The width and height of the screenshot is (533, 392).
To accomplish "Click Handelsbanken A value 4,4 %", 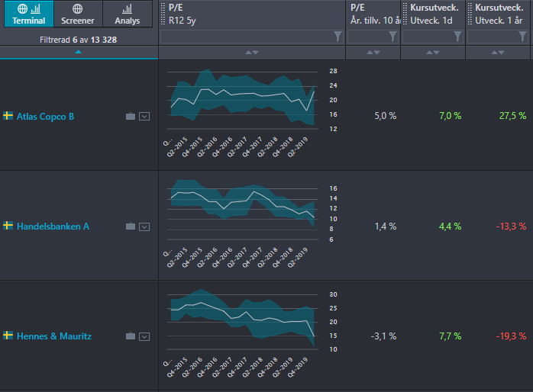I will 451,227.
